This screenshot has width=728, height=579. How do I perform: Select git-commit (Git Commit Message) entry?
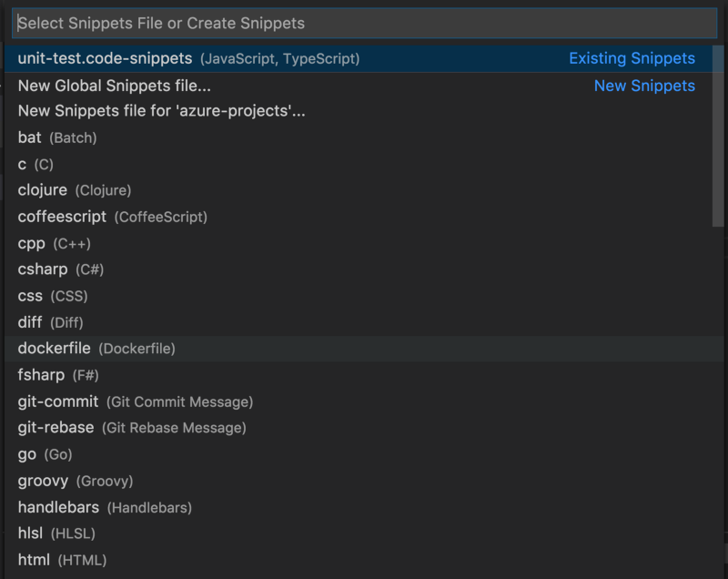point(135,401)
